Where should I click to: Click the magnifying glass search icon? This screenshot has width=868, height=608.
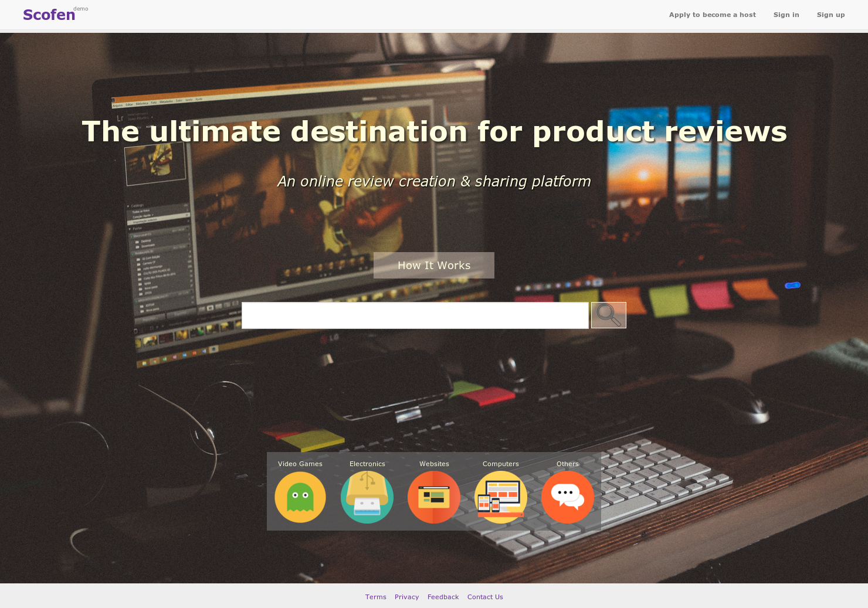(x=609, y=315)
